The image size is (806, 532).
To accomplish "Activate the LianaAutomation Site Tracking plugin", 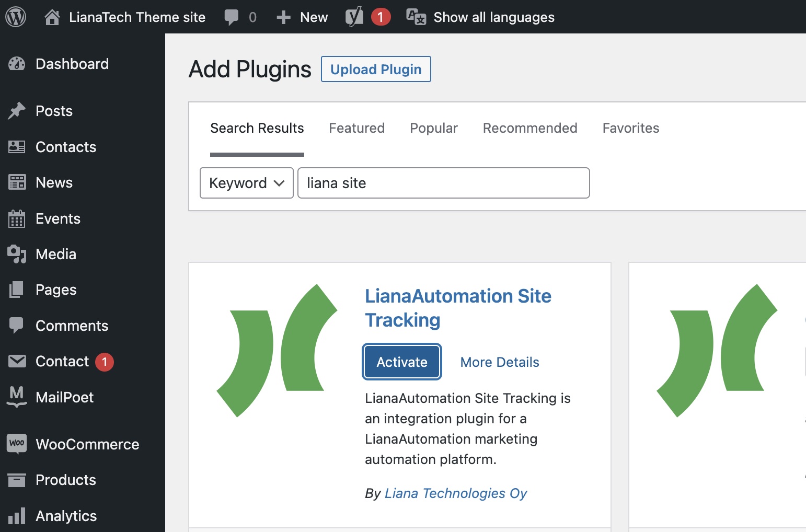I will click(402, 362).
